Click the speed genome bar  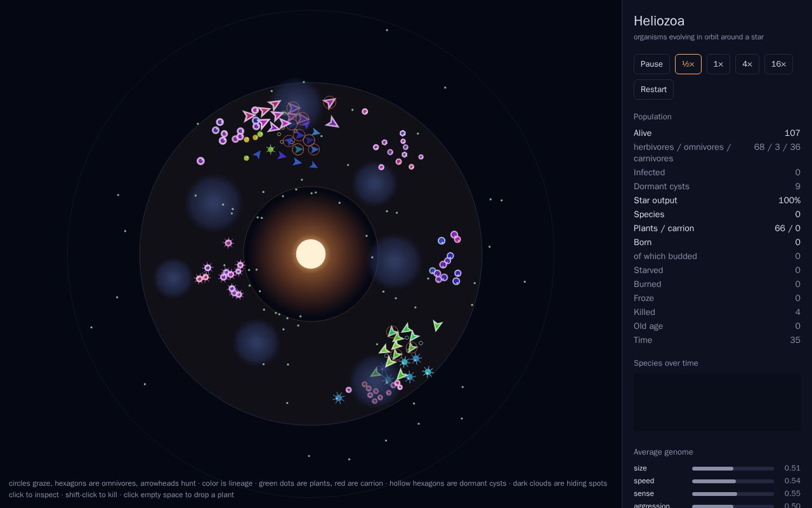coord(733,481)
